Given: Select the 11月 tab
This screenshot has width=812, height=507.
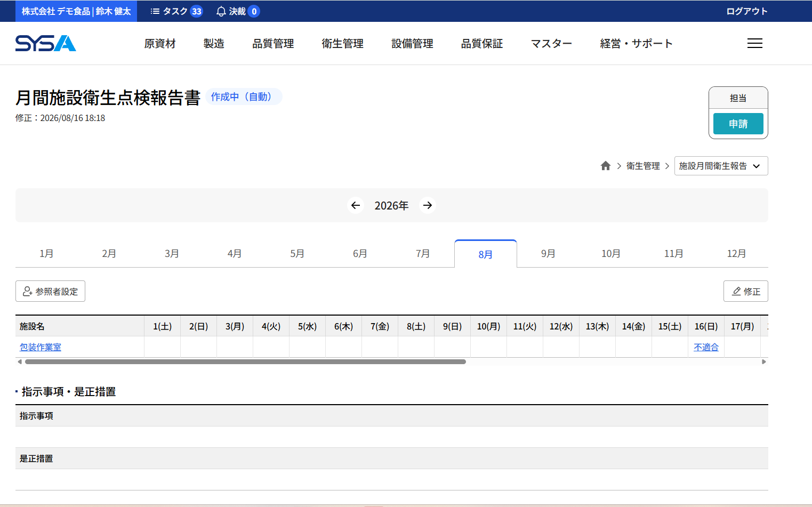Looking at the screenshot, I should pos(674,254).
